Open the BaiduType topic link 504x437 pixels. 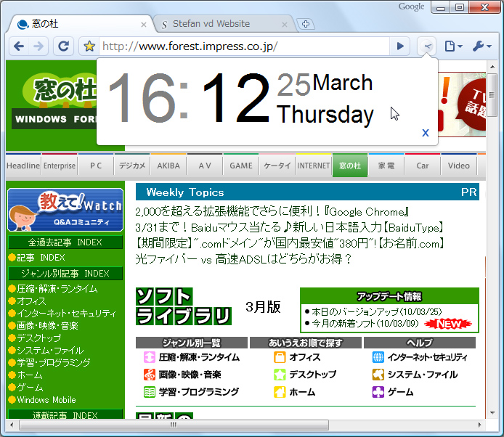click(289, 227)
